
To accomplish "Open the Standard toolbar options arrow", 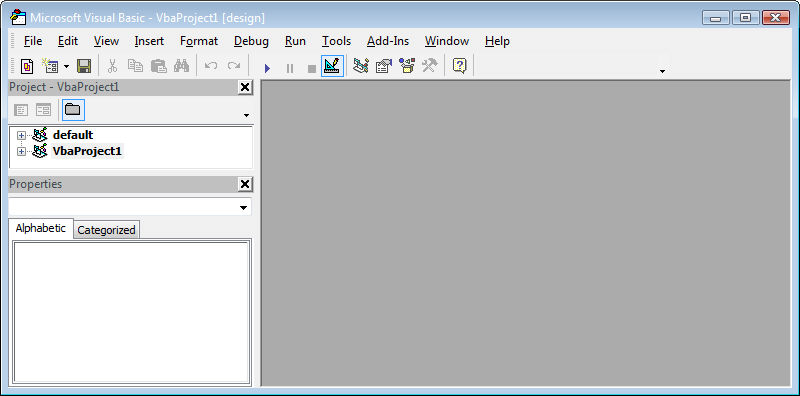I will coord(662,71).
